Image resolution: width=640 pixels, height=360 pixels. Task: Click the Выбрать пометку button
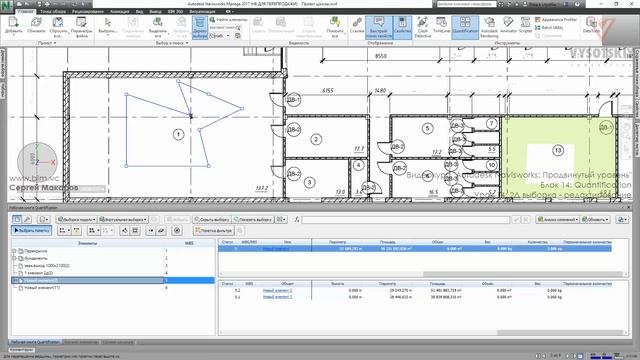click(31, 231)
